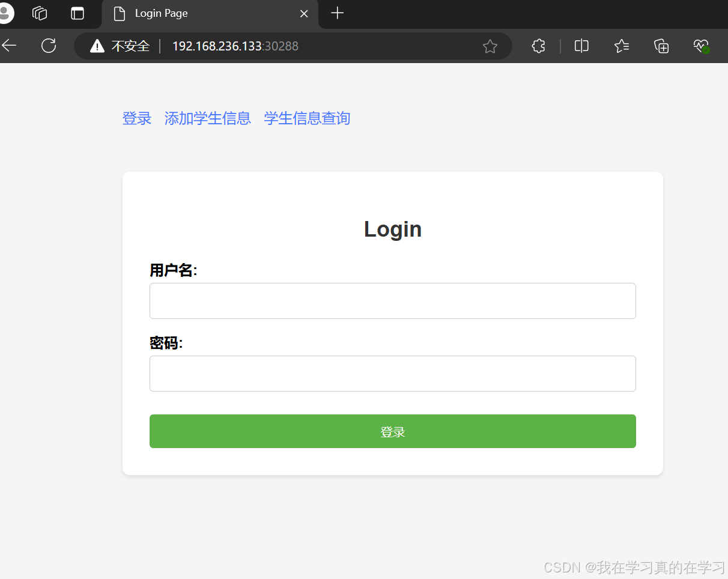Go back using the back arrow
This screenshot has width=728, height=579.
(9, 46)
